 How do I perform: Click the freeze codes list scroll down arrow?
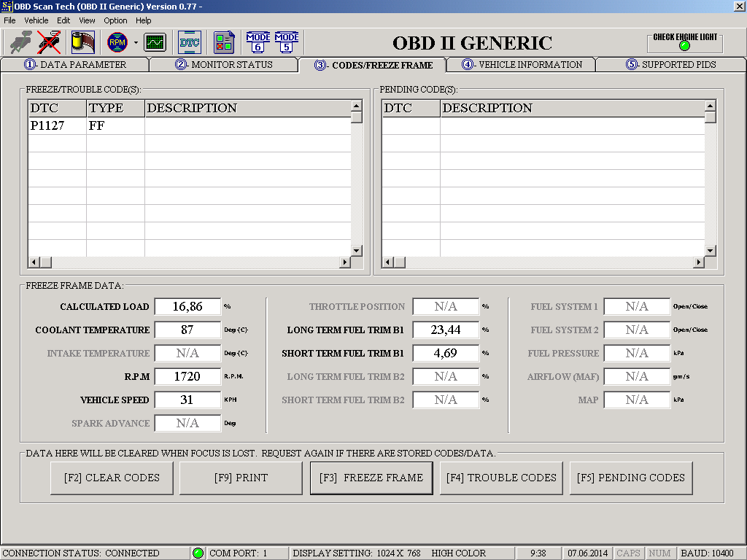[357, 250]
